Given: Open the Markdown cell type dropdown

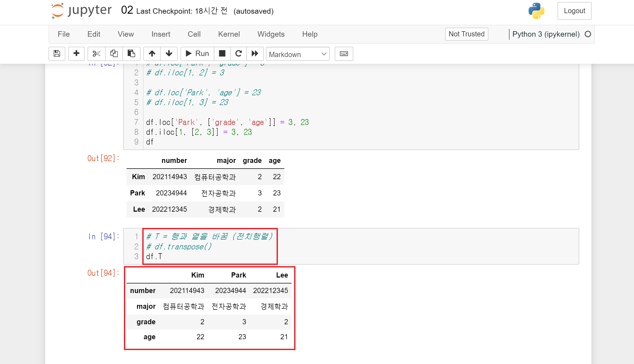Looking at the screenshot, I should coord(298,54).
